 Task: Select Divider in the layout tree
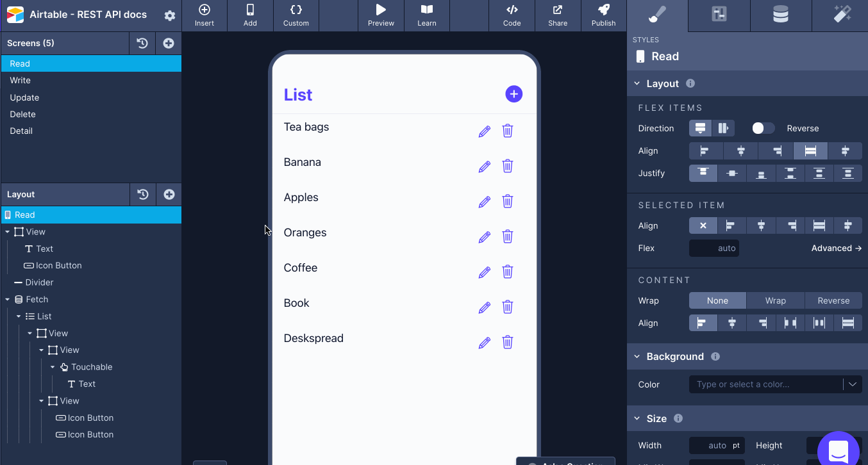point(91,282)
